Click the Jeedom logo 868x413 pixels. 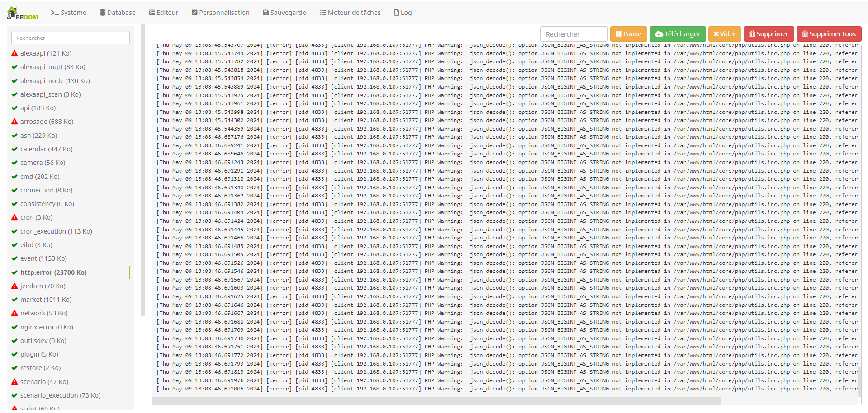(22, 13)
